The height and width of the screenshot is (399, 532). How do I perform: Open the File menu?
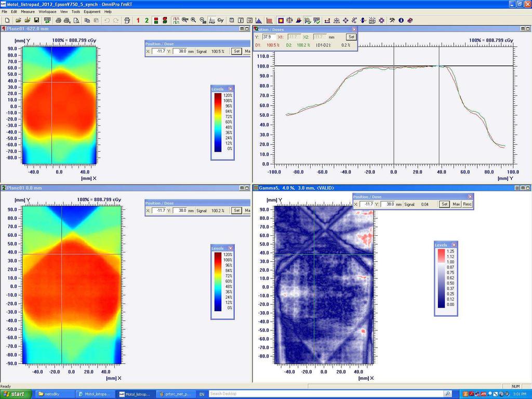(4, 11)
